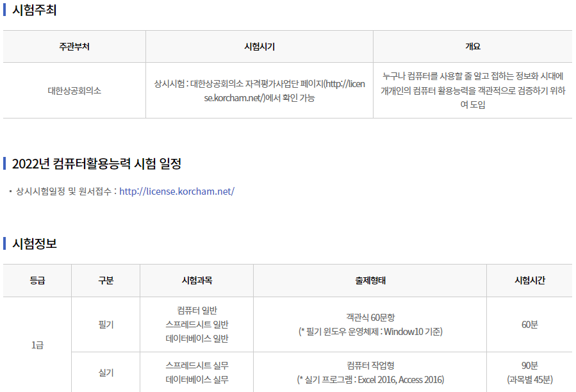
Task: Click the 2022년 컴퓨터활용능력 시험 일정 heading
Action: click(x=96, y=164)
